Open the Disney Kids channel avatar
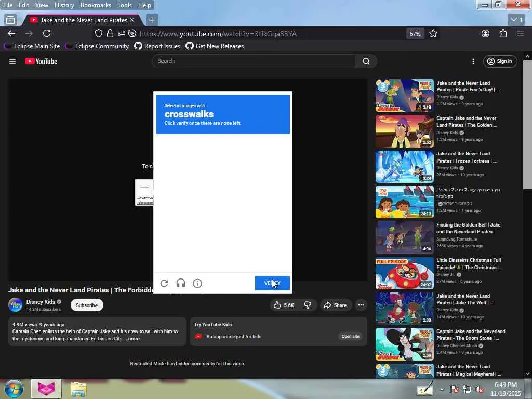Screen dimensions: 532x399 15,304
